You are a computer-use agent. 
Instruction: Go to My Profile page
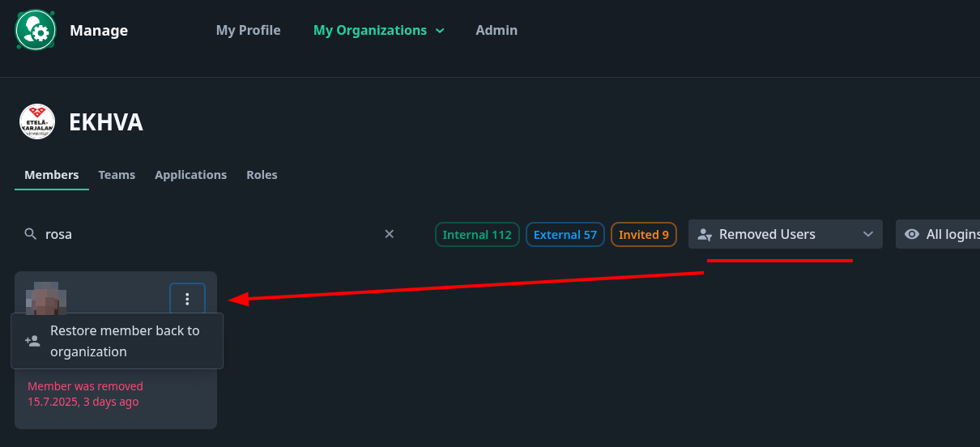[x=248, y=30]
